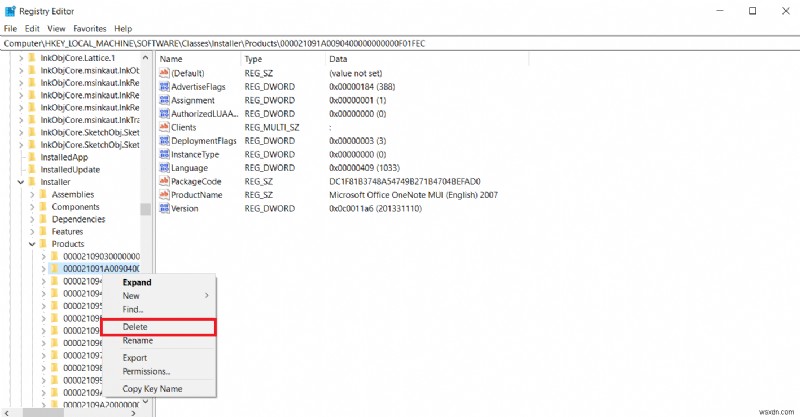Click data value '0x00000409 (1033)'

tap(364, 167)
